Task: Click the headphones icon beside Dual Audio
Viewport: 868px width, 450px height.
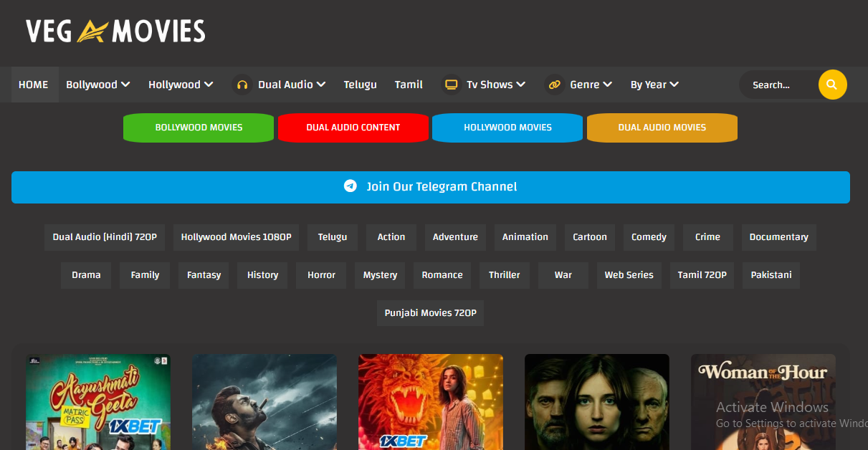Action: click(242, 85)
